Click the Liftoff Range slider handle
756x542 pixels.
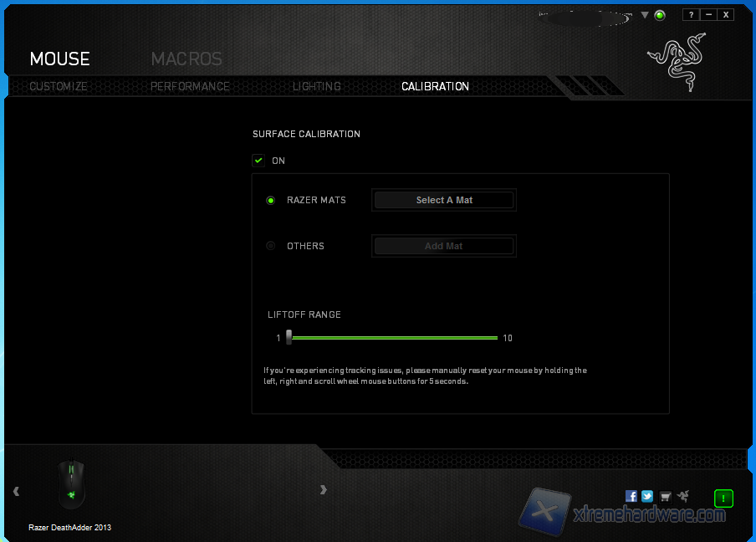point(289,337)
